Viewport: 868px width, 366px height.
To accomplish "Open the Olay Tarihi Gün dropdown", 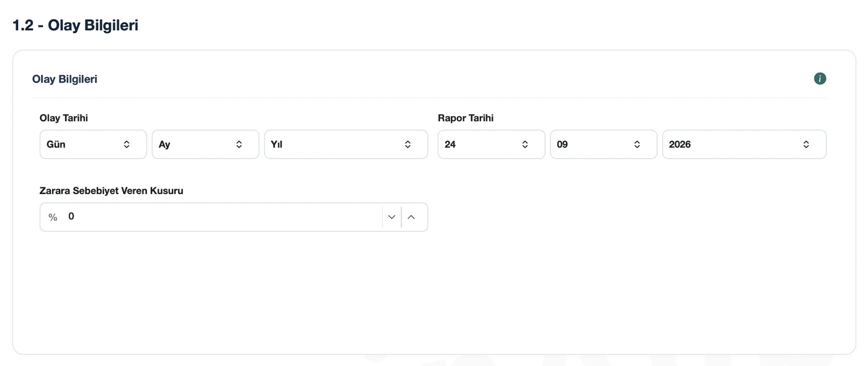I will [93, 145].
